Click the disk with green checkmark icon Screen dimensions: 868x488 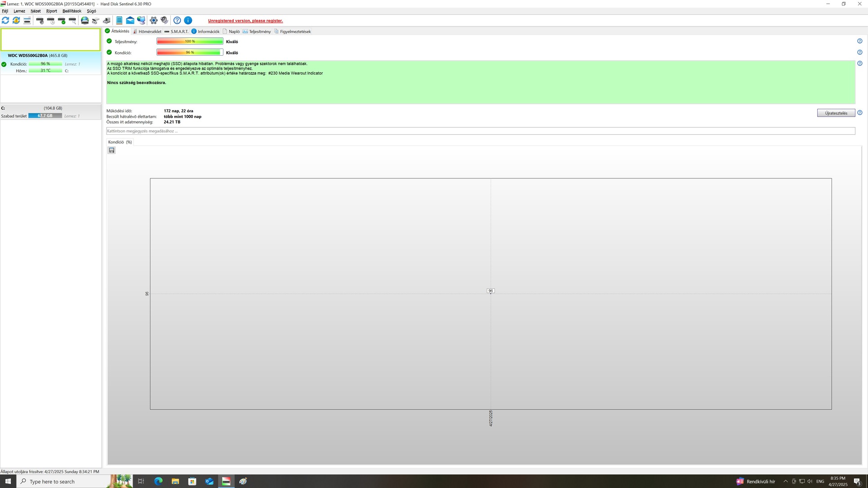(x=62, y=21)
